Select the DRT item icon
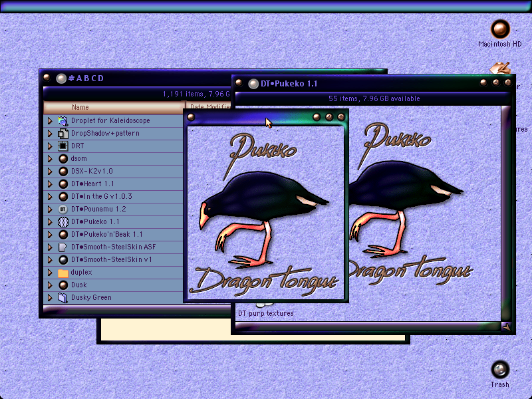This screenshot has width=532, height=399. 63,146
